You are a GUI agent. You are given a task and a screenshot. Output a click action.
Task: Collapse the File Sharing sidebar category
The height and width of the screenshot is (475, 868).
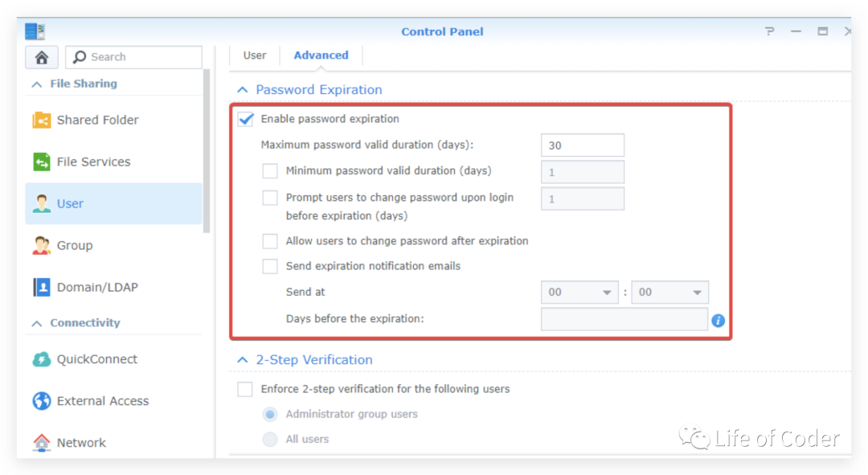coord(37,84)
